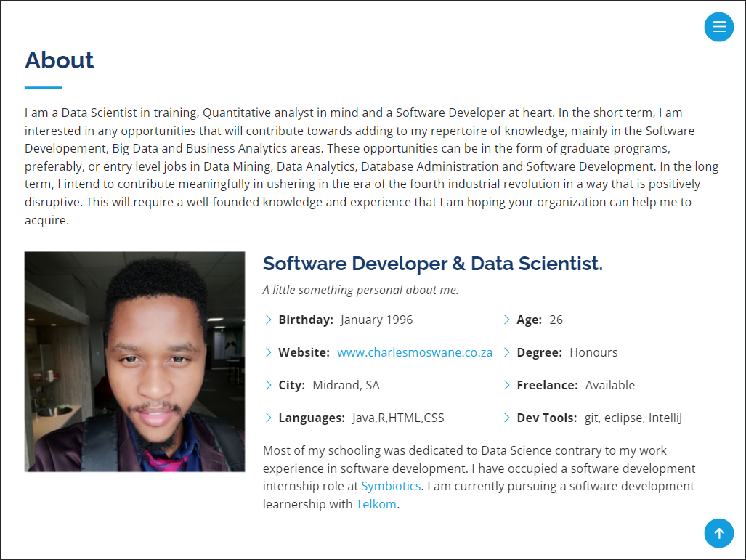Screen dimensions: 746x560
Task: Click the chevron beside Age
Action: tap(507, 320)
